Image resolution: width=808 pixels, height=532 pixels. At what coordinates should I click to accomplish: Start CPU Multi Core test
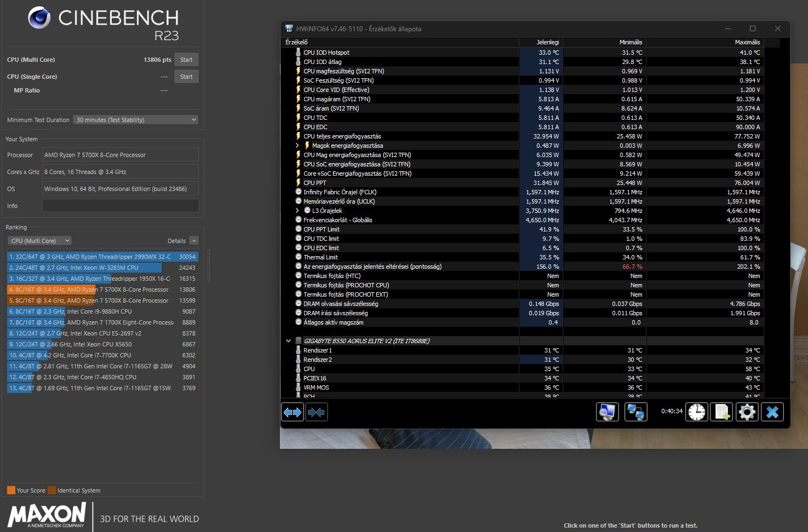(x=186, y=60)
